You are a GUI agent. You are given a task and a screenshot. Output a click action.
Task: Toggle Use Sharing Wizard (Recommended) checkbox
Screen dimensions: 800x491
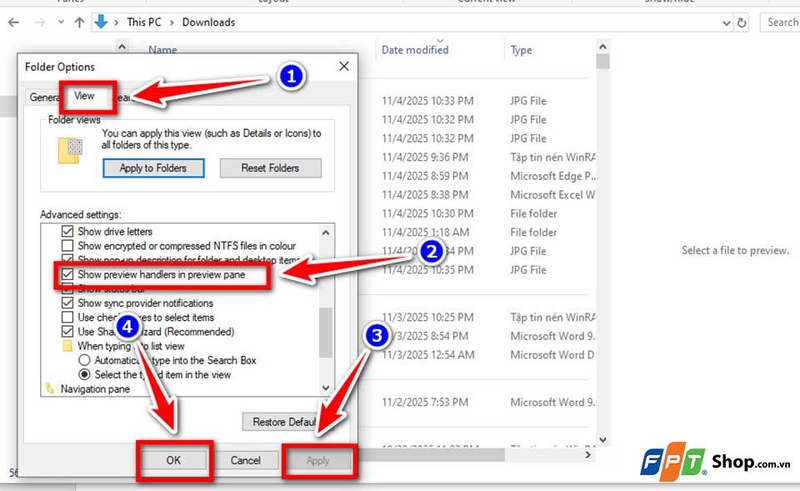pyautogui.click(x=67, y=332)
